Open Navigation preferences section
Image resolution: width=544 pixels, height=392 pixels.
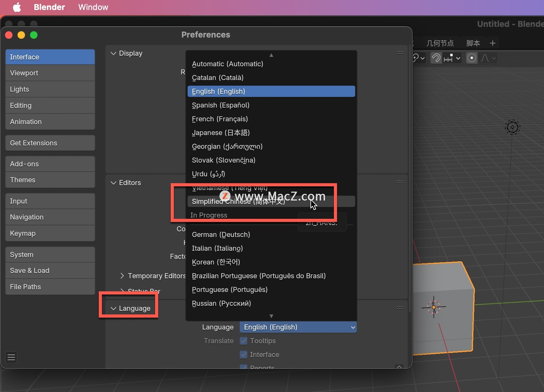tap(50, 217)
